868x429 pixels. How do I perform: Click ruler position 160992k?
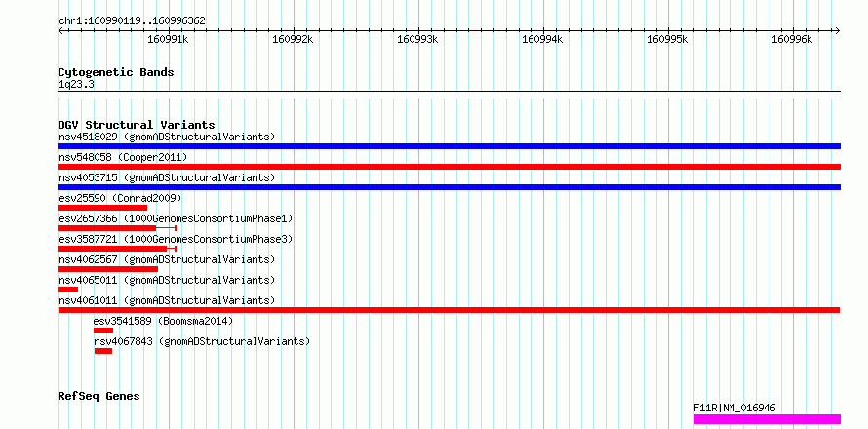coord(293,39)
